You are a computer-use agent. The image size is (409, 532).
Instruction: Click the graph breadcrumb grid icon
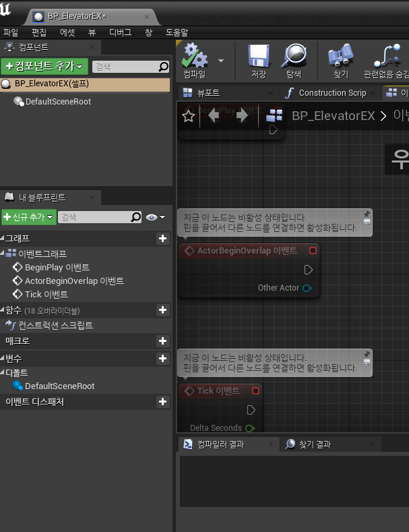pyautogui.click(x=274, y=115)
